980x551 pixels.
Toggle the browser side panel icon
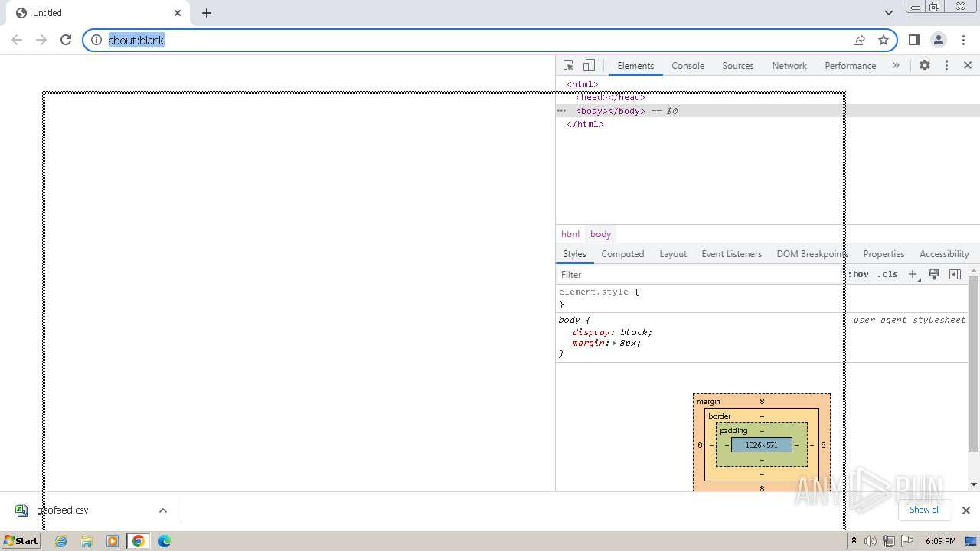(x=914, y=40)
